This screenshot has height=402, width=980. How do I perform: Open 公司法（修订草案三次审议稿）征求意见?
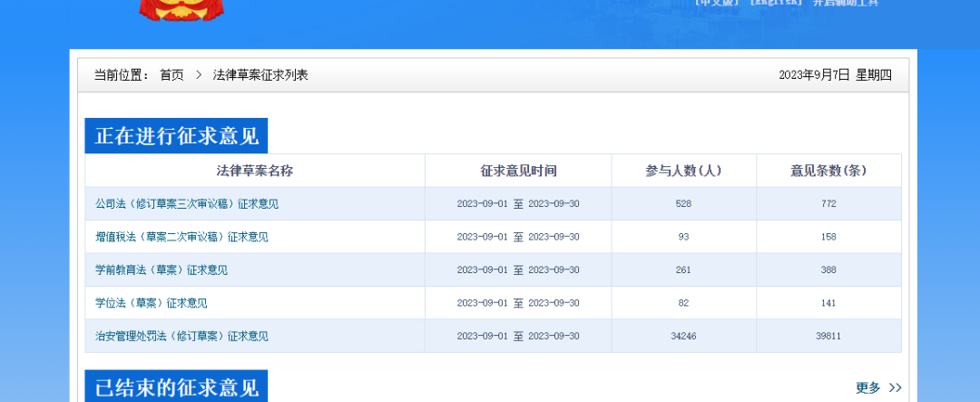[x=187, y=204]
